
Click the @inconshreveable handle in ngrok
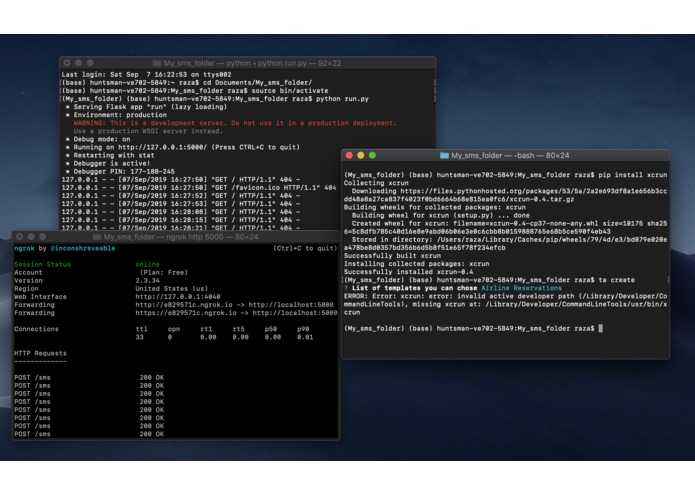[83, 249]
